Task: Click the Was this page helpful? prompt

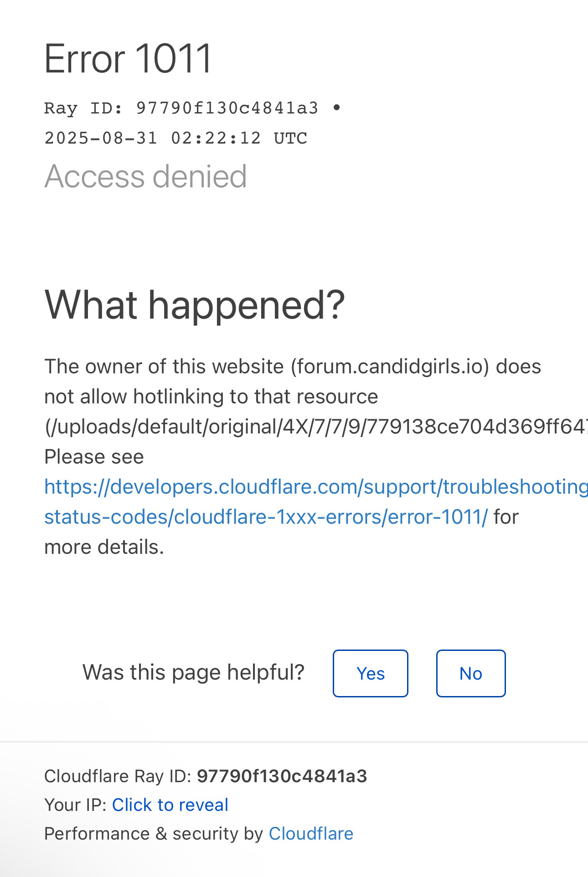Action: (193, 672)
